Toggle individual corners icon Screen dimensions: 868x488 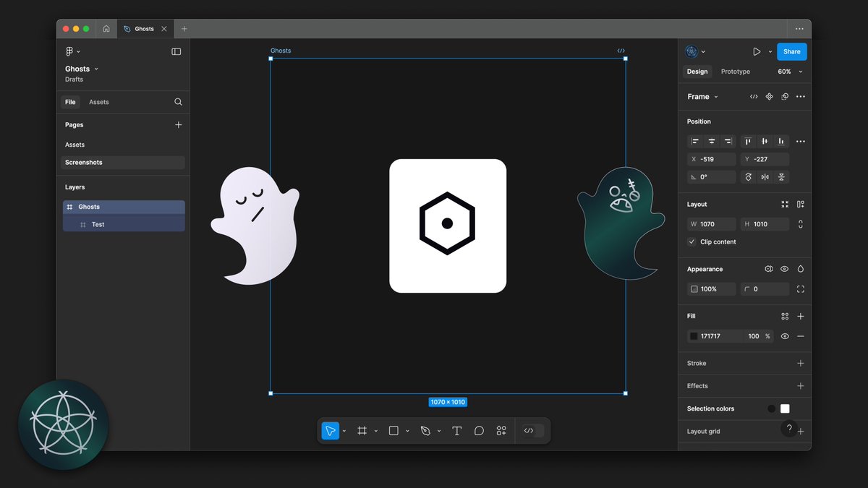click(801, 289)
